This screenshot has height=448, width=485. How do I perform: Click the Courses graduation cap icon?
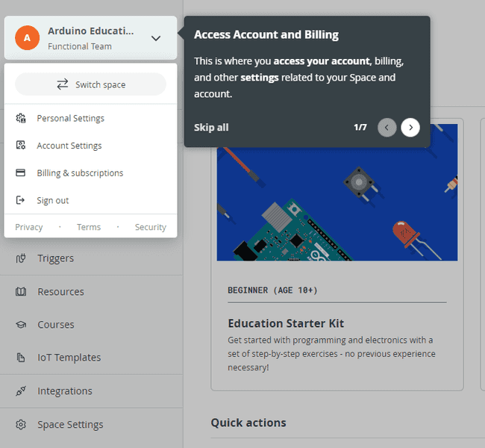click(21, 325)
